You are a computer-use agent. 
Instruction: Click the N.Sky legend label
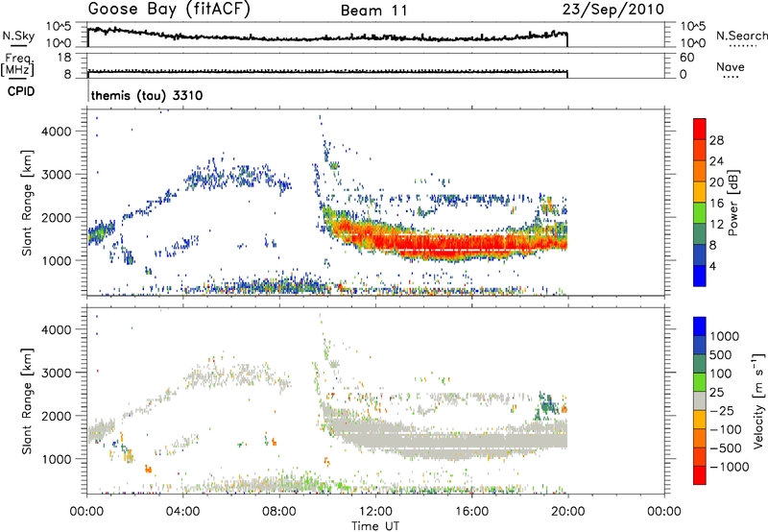point(18,36)
